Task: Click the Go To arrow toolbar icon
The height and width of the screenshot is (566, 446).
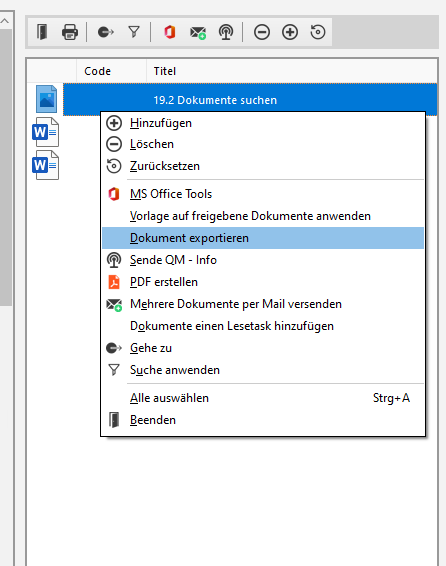Action: [106, 32]
